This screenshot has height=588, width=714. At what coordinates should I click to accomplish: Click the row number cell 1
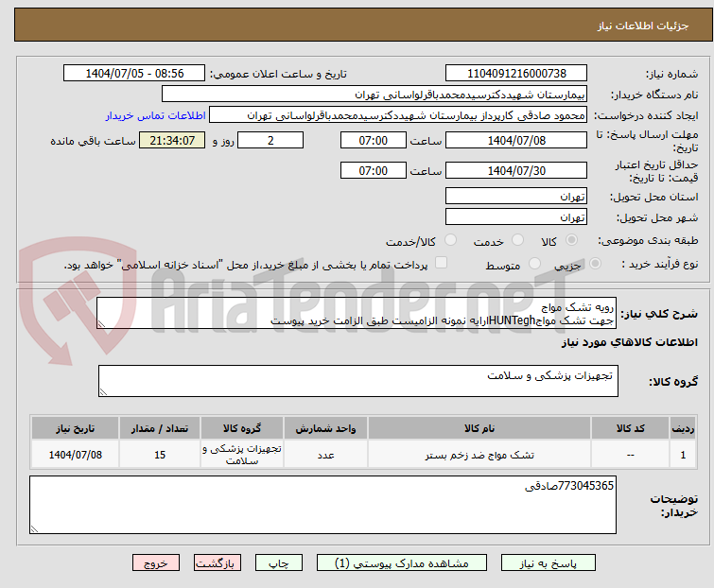coord(683,455)
